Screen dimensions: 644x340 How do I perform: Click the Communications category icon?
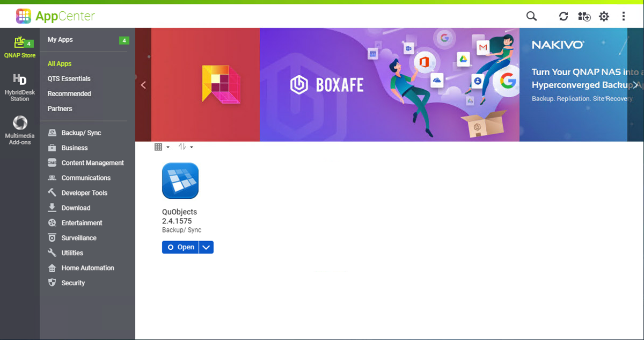(x=52, y=178)
